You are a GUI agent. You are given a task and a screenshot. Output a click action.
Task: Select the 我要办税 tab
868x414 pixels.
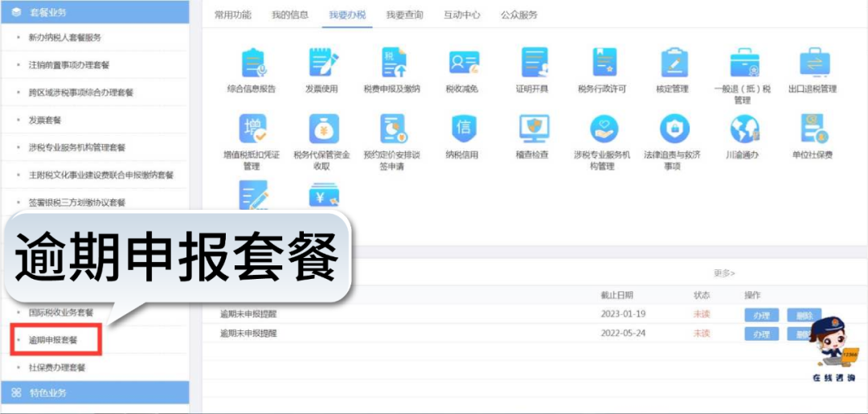pyautogui.click(x=347, y=15)
